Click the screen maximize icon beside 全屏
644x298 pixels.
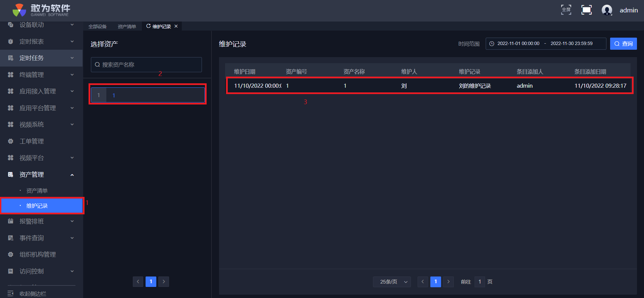click(586, 10)
